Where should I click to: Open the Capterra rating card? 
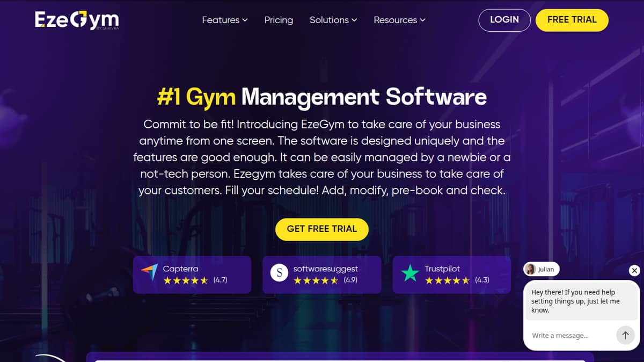tap(192, 274)
